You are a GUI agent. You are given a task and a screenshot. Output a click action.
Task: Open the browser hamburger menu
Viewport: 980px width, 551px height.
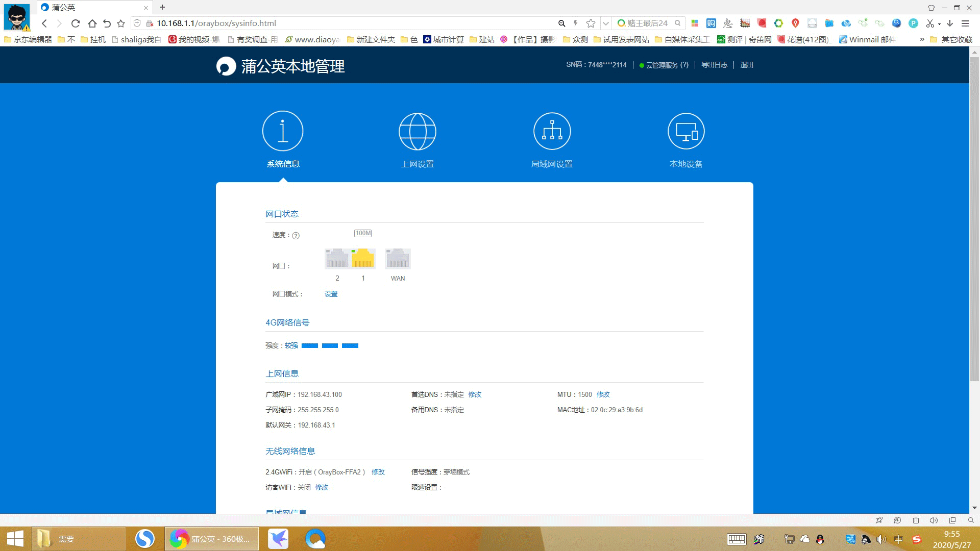coord(965,23)
